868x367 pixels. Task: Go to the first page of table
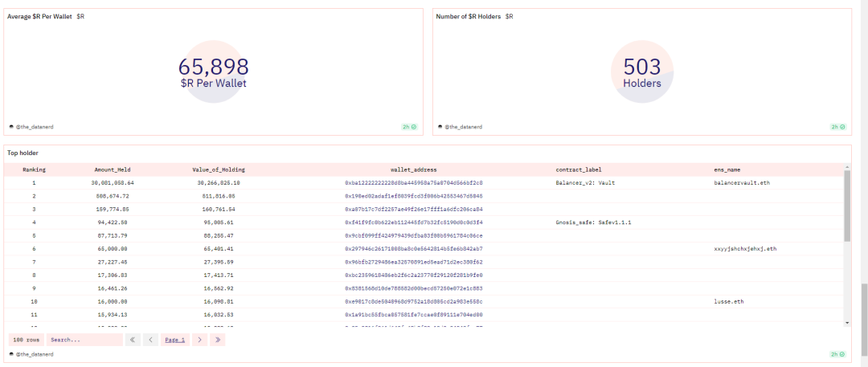pyautogui.click(x=133, y=340)
